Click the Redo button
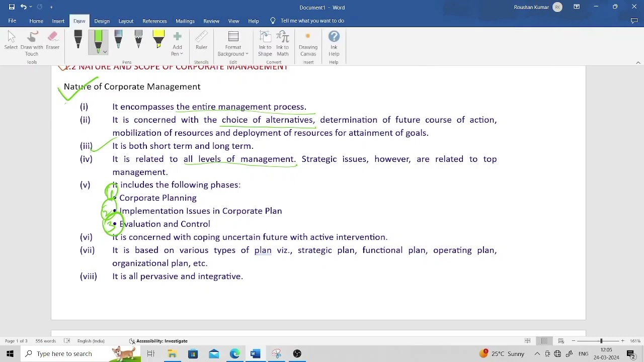 pos(40,7)
